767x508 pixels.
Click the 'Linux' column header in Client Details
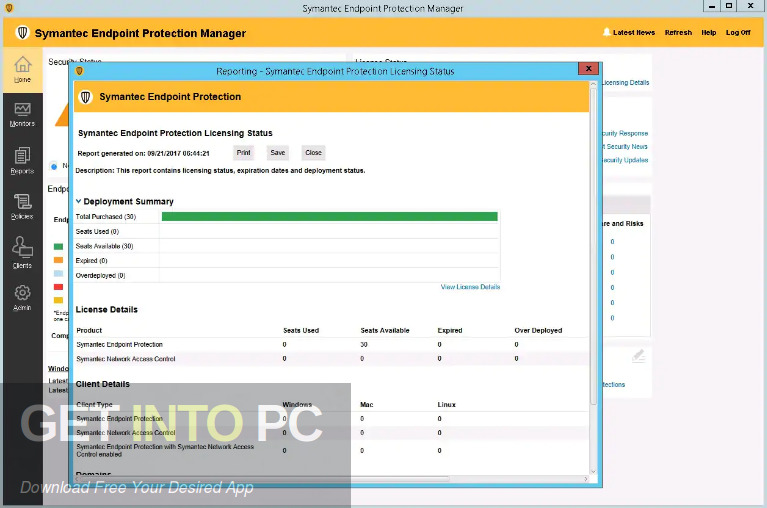coord(446,405)
